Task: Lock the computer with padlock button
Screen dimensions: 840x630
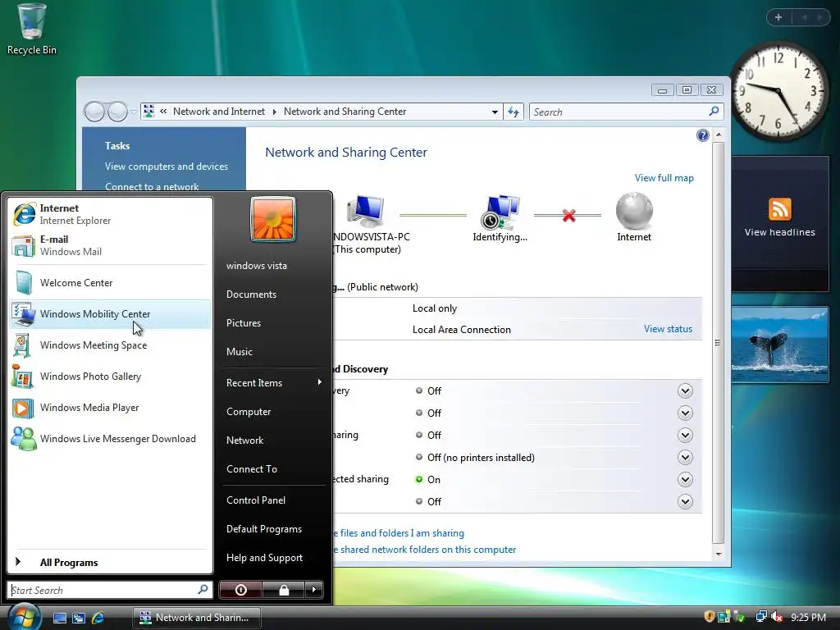Action: point(284,590)
